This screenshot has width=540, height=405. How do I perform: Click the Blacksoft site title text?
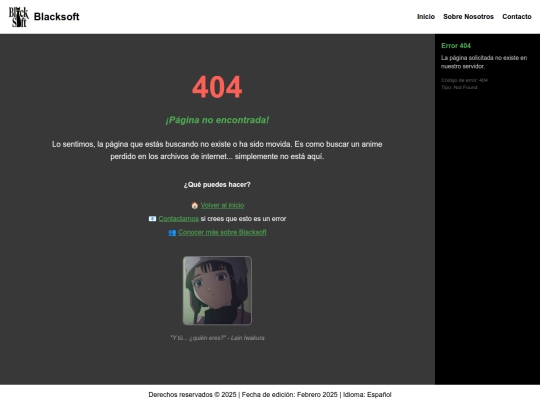56,17
